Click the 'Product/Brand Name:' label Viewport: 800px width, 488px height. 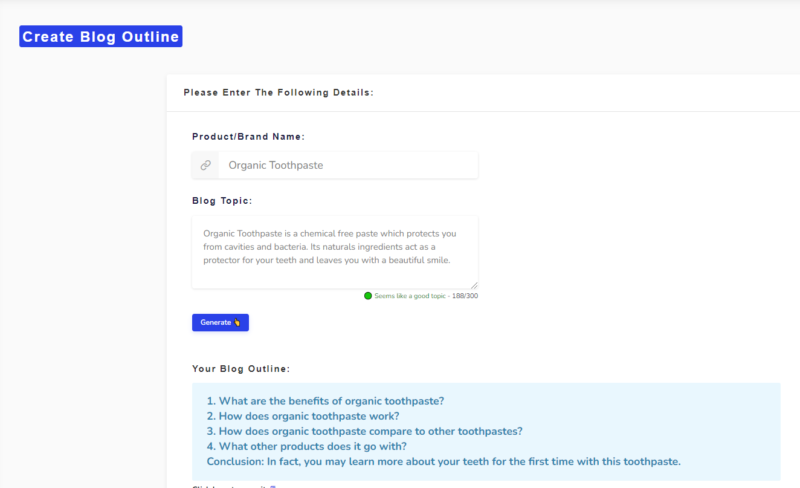click(248, 136)
